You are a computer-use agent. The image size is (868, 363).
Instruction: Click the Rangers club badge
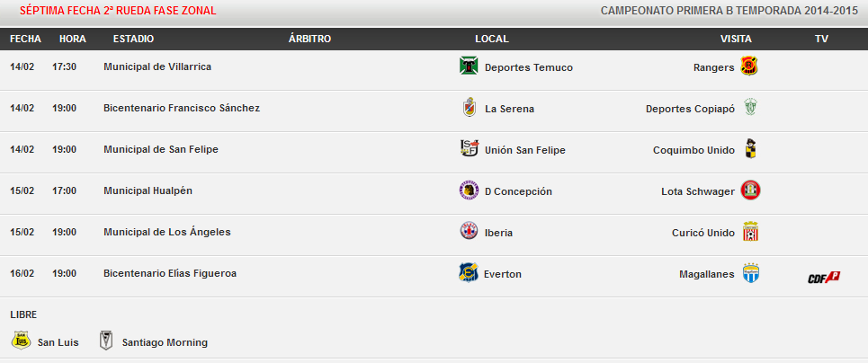[749, 66]
